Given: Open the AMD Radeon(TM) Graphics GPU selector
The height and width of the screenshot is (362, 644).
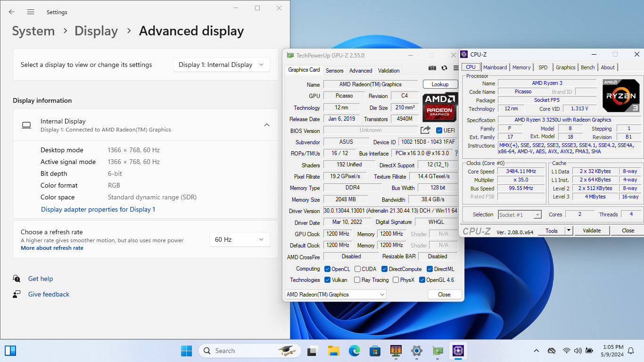Looking at the screenshot, I should click(335, 295).
